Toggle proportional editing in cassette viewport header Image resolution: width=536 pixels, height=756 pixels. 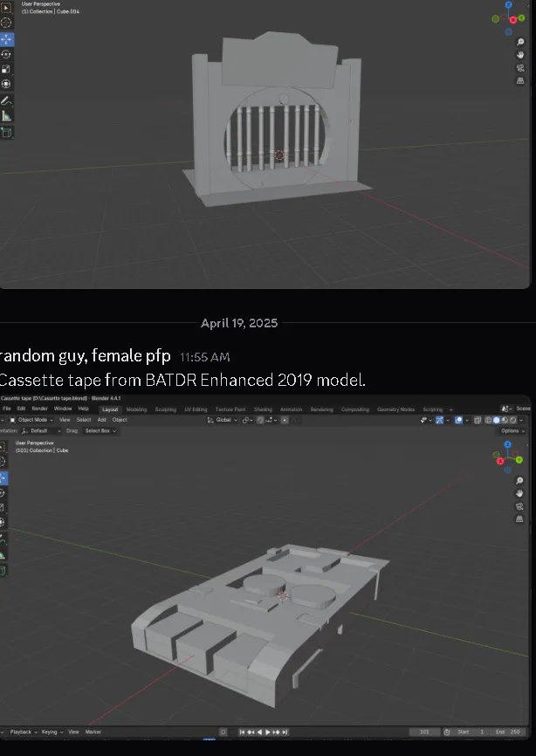(x=285, y=420)
